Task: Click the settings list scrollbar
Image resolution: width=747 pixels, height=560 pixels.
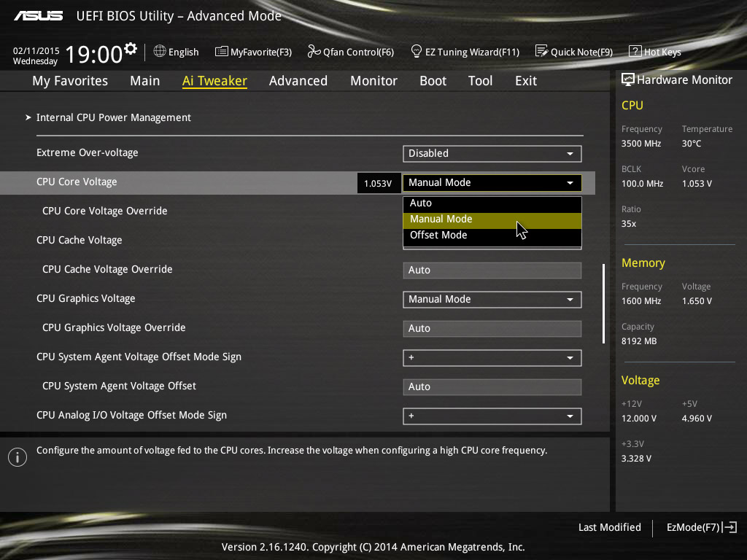Action: [x=603, y=304]
